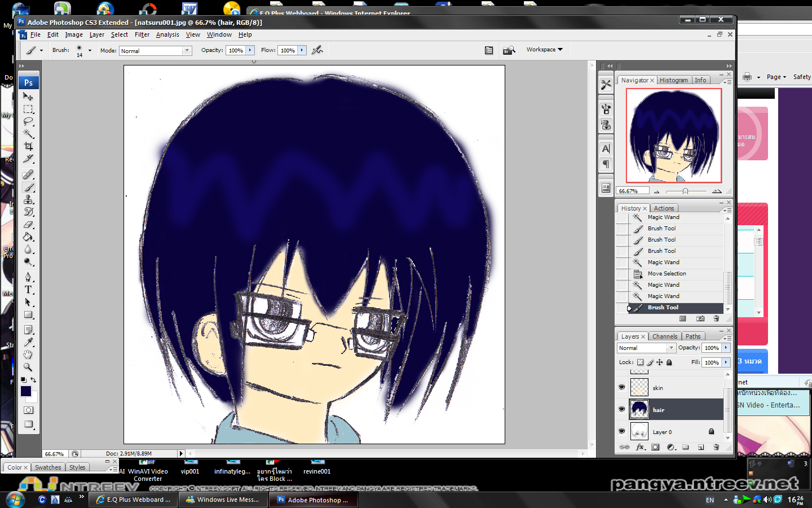
Task: Hide the hair layer
Action: coord(621,409)
